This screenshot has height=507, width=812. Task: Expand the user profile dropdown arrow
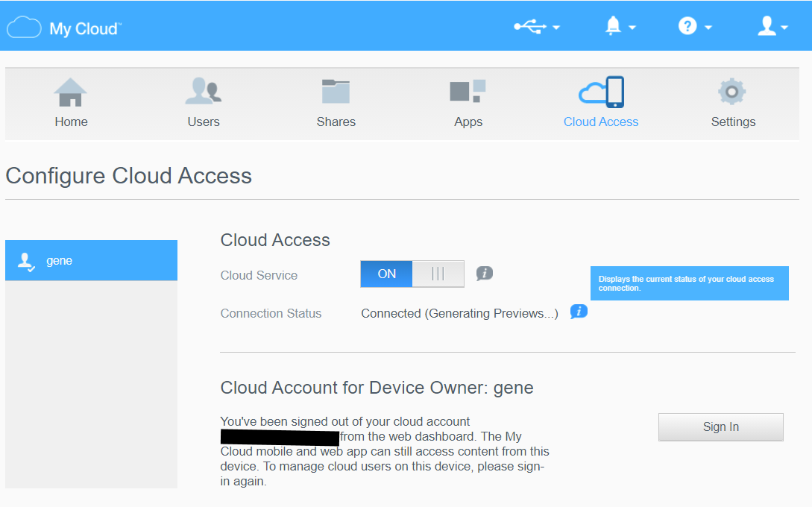(784, 28)
